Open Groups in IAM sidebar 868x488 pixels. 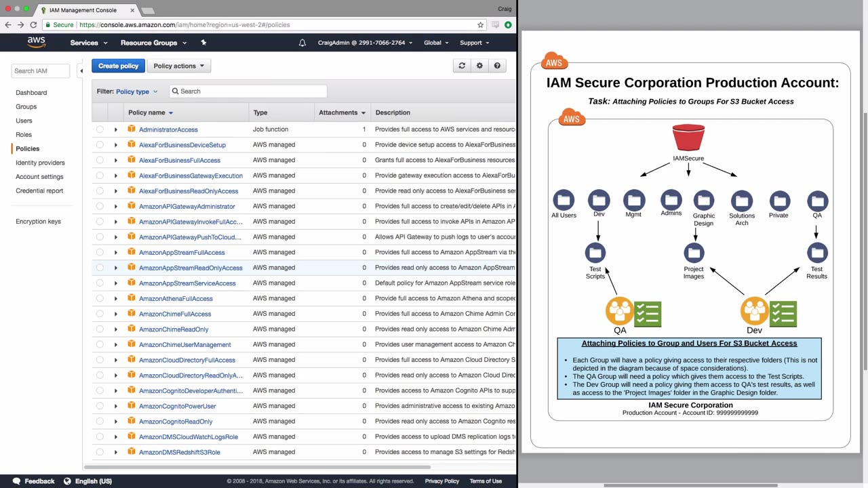point(26,106)
